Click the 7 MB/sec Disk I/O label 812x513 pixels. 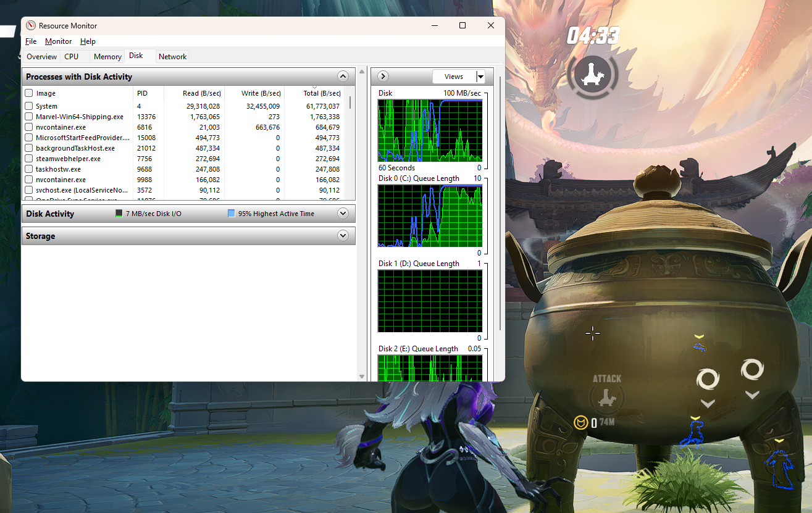[153, 214]
